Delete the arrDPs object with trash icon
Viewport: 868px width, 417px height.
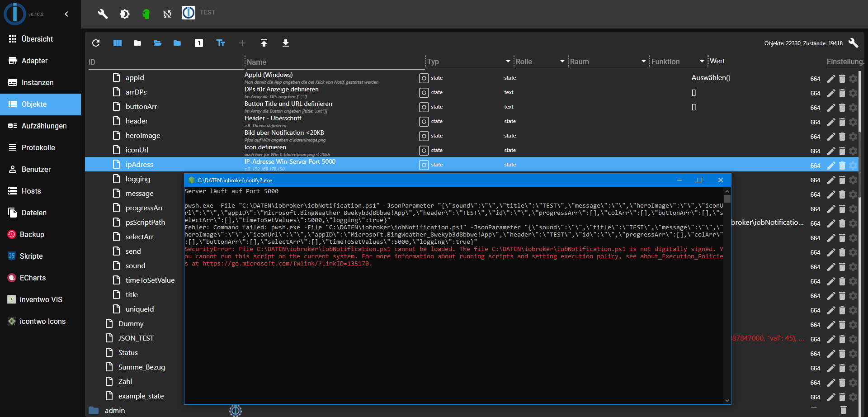842,93
